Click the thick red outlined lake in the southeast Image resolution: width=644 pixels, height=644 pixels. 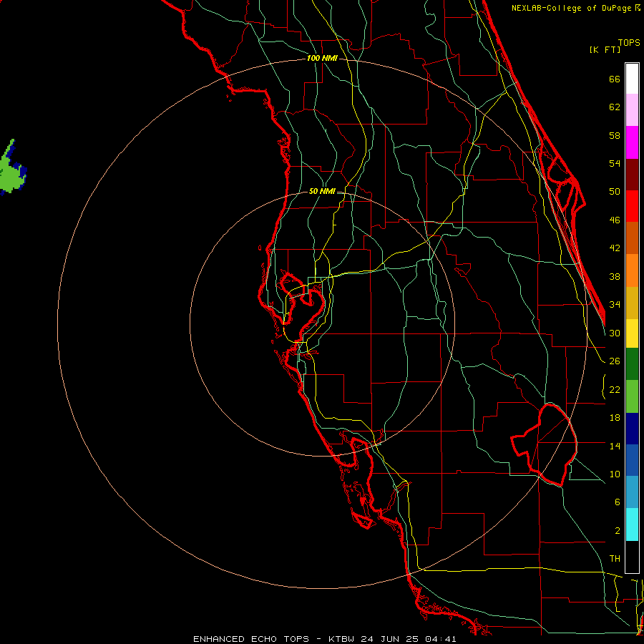coord(546,444)
